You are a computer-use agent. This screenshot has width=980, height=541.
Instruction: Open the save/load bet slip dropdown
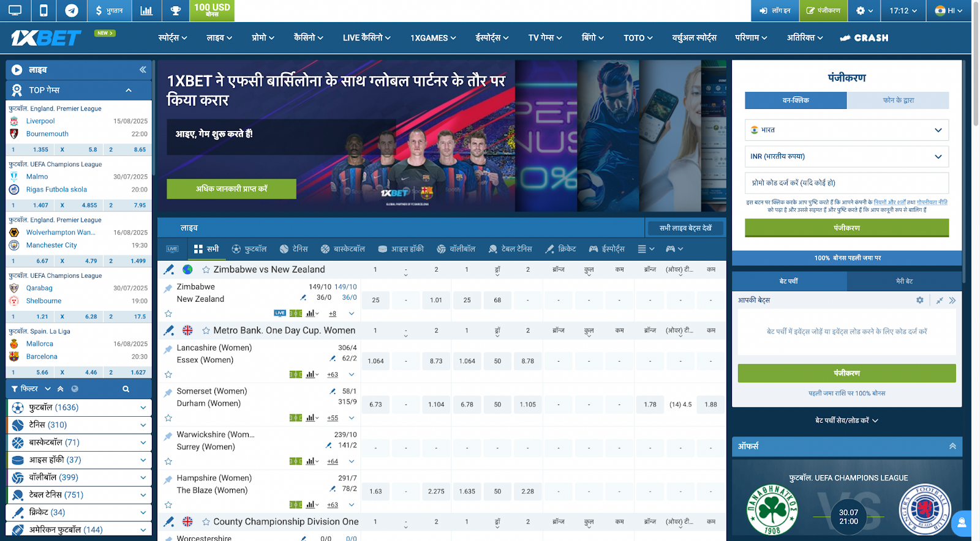click(846, 420)
